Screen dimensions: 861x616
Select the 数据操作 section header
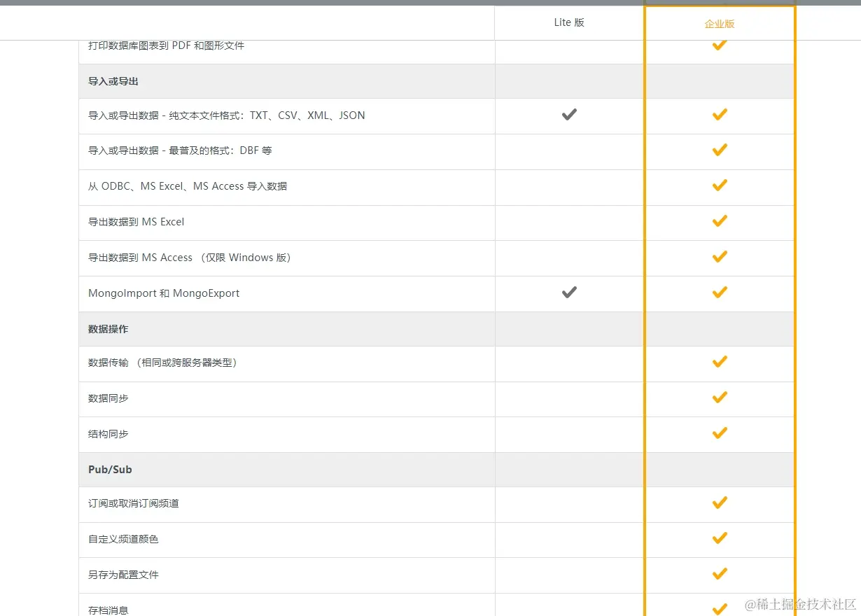tap(108, 329)
